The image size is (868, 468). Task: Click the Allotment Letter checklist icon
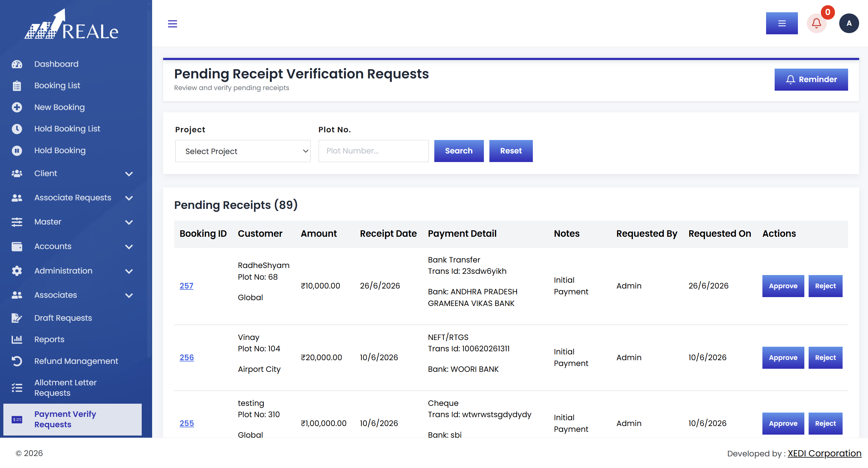(17, 388)
